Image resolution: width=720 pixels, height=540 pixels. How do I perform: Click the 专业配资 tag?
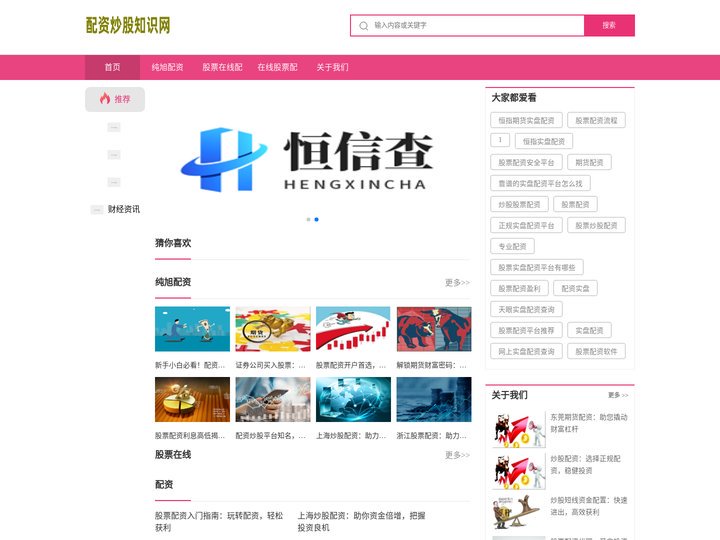tap(512, 247)
